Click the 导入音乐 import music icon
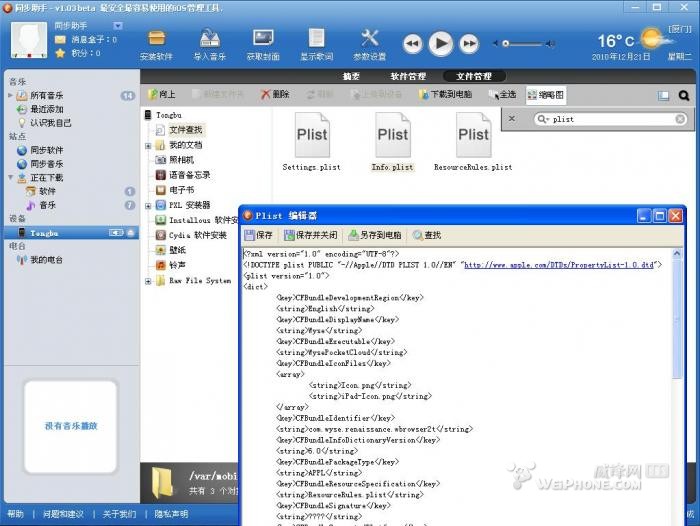The height and width of the screenshot is (526, 700). click(x=209, y=45)
